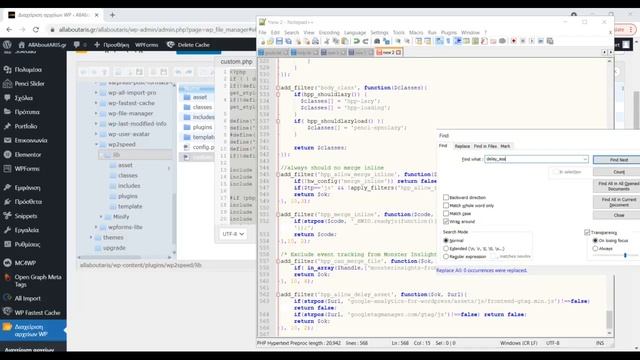The image size is (640, 360).
Task: Click the Find binoculars icon in Notepad++ toolbar
Action: pyautogui.click(x=378, y=41)
